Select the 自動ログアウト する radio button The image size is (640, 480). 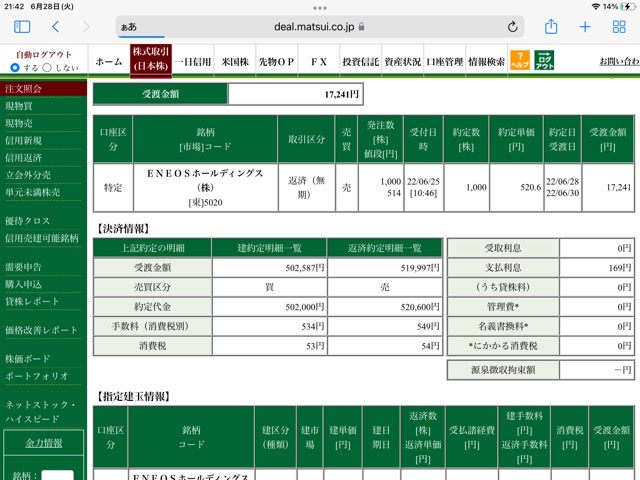click(15, 68)
